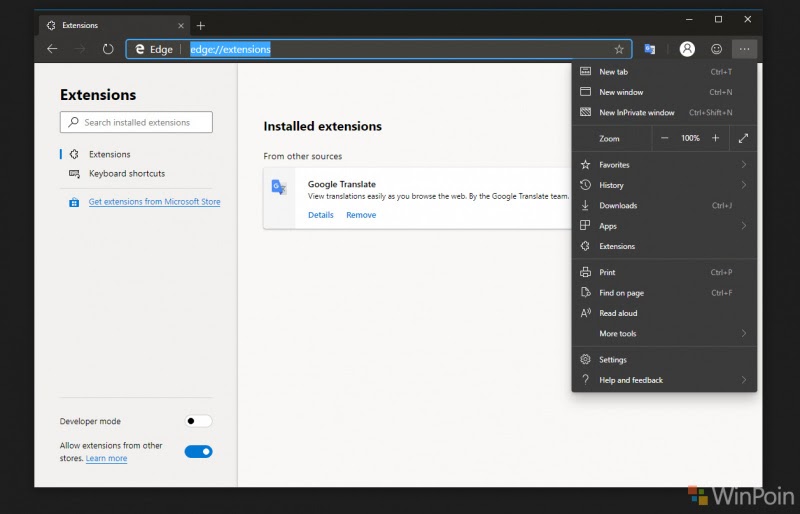Close the Extensions tab
Viewport: 800px width, 514px height.
(x=181, y=26)
